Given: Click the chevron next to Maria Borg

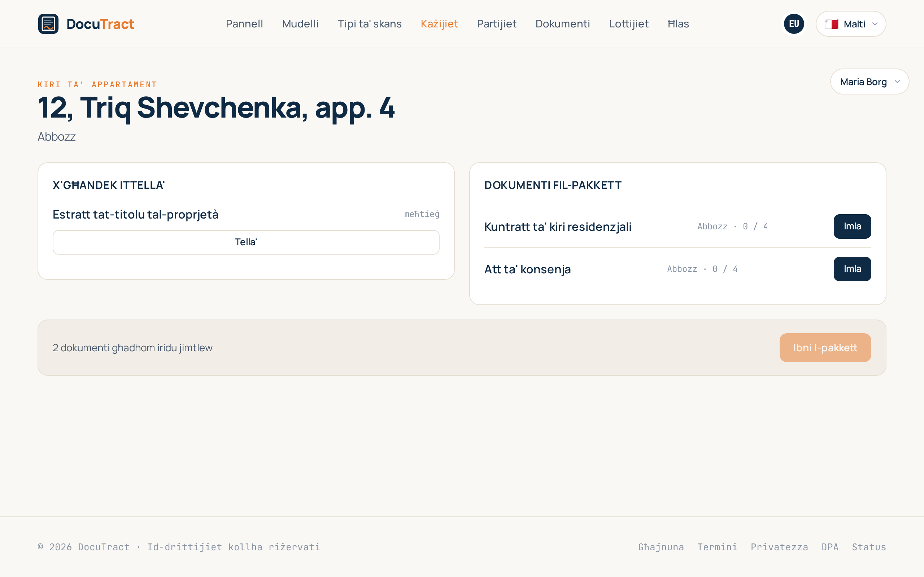Looking at the screenshot, I should (897, 82).
